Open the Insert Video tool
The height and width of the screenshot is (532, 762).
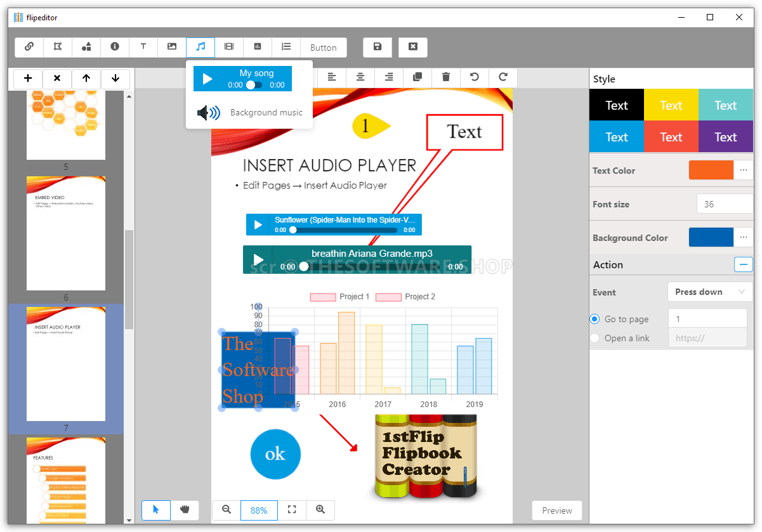pyautogui.click(x=229, y=47)
